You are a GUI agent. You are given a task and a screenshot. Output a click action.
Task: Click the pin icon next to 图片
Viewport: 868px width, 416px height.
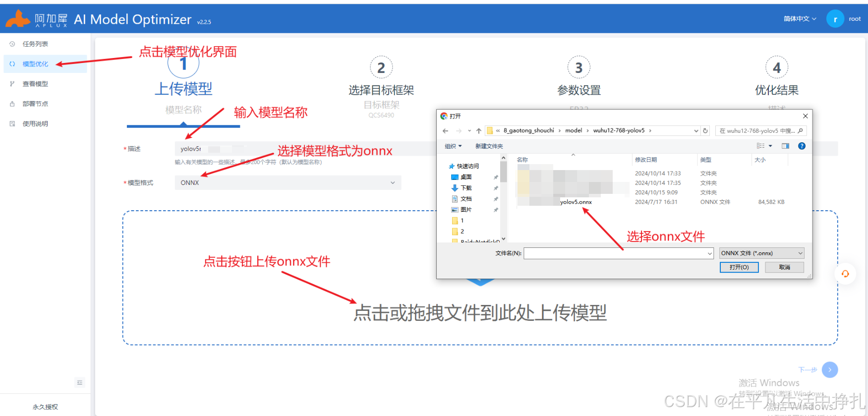tap(496, 210)
